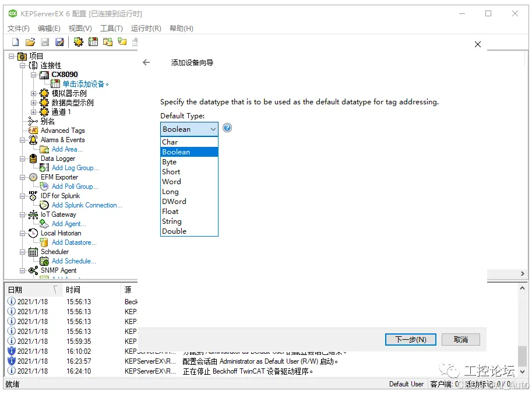The width and height of the screenshot is (532, 394).
Task: Click the New Channel gear toolbar icon
Action: pos(79,42)
